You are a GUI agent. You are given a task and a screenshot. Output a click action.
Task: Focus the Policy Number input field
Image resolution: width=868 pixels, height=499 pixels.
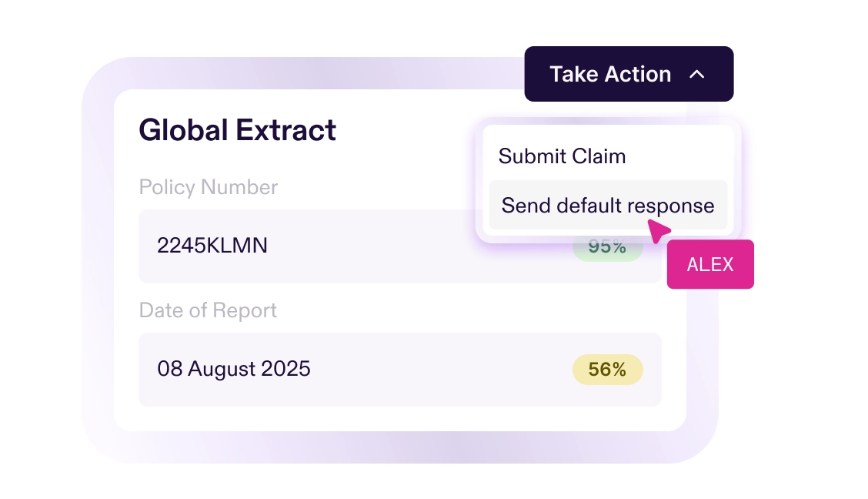point(399,246)
